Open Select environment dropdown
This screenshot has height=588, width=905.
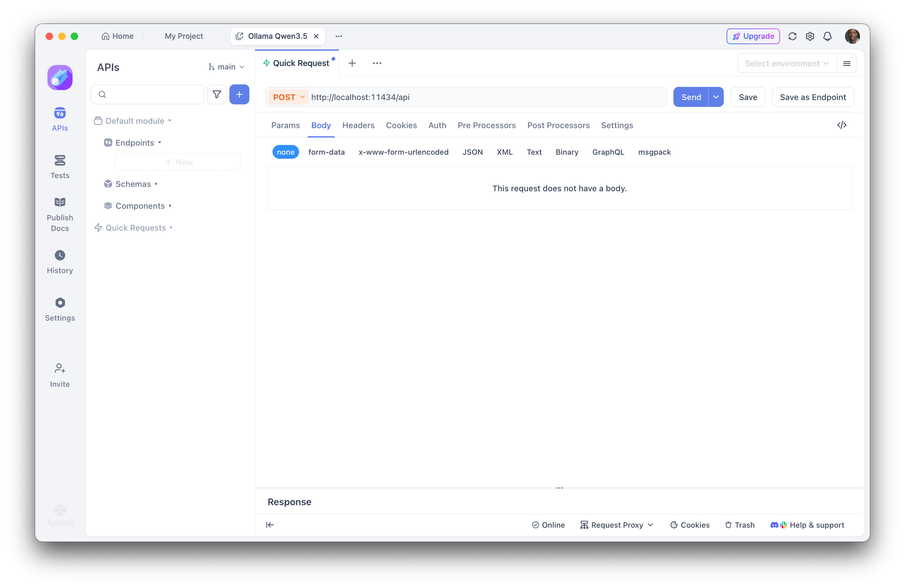click(787, 63)
